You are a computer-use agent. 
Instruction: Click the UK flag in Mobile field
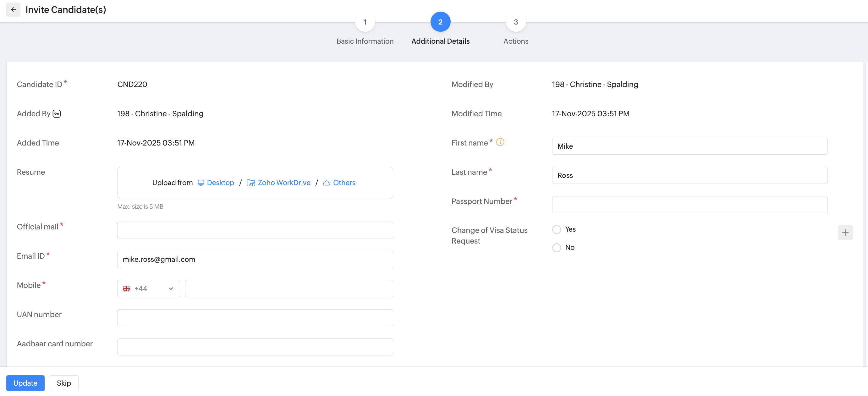(x=126, y=289)
